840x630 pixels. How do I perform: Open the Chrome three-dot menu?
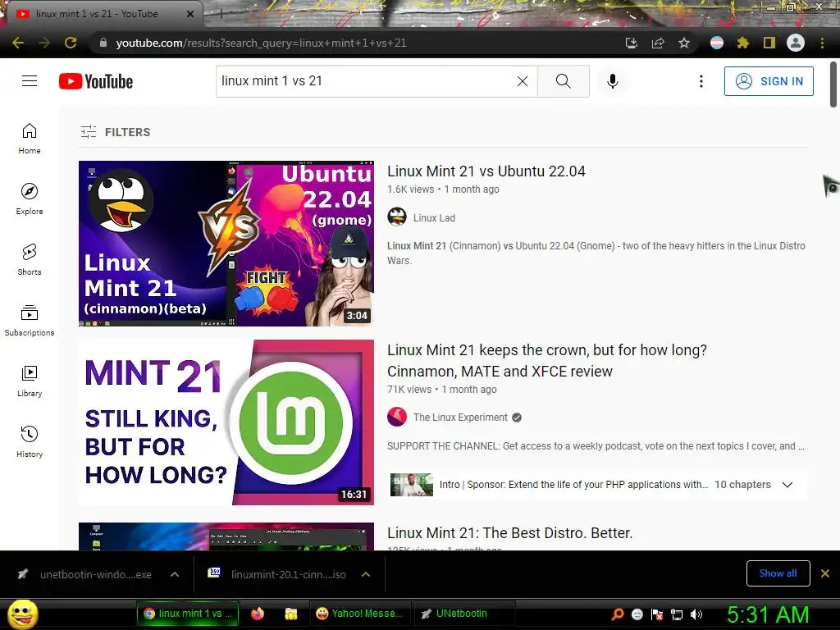822,43
